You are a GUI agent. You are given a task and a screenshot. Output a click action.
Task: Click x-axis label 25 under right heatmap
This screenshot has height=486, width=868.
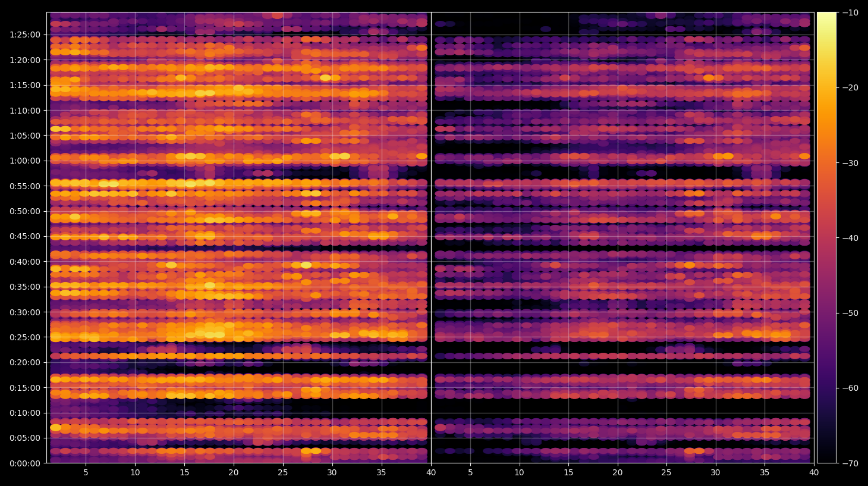(x=666, y=473)
